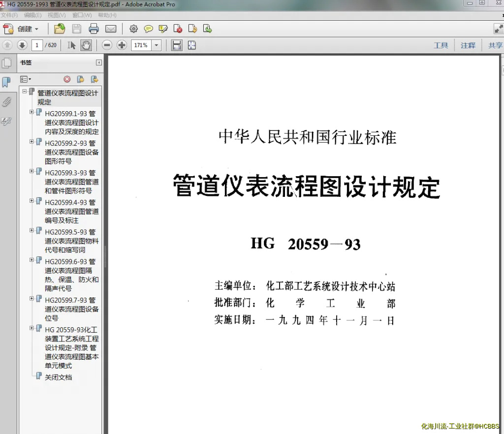The image size is (504, 434).
Task: Click the Open file folder icon
Action: [60, 29]
